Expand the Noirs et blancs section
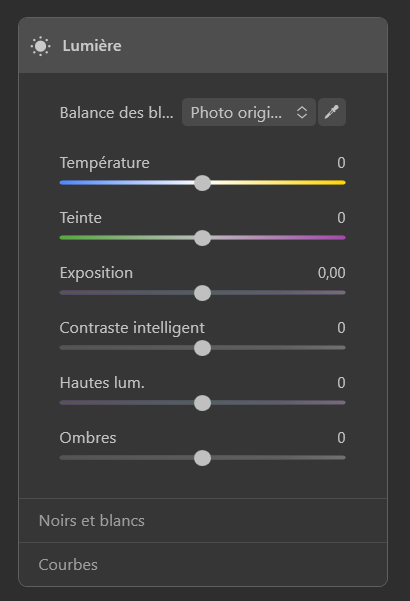Image resolution: width=410 pixels, height=601 pixels. coord(203,521)
